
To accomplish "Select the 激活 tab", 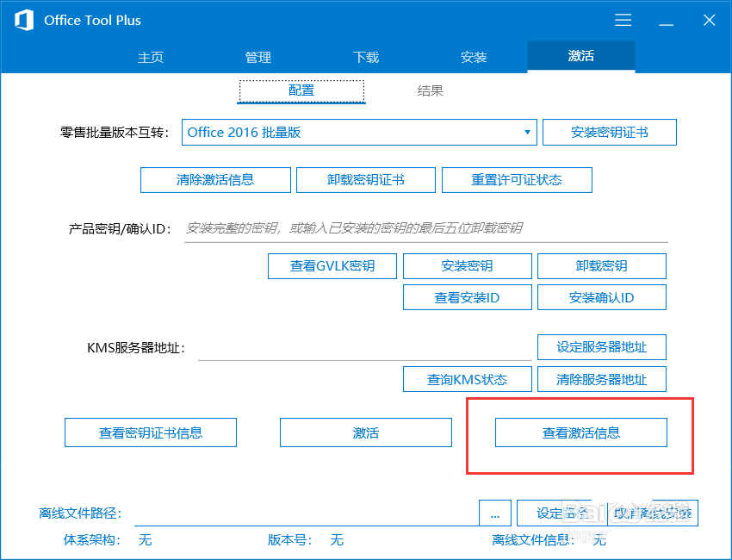I will (x=580, y=56).
